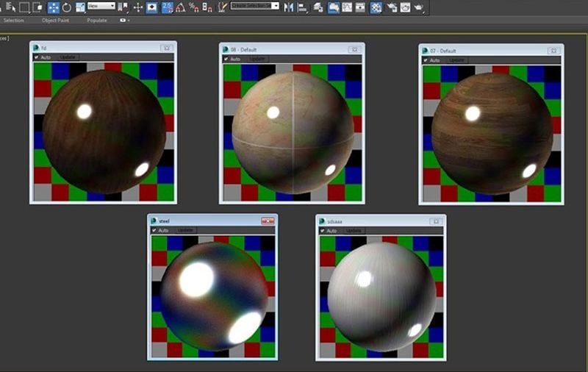
Task: Toggle Percent Snap
Action: (x=193, y=7)
